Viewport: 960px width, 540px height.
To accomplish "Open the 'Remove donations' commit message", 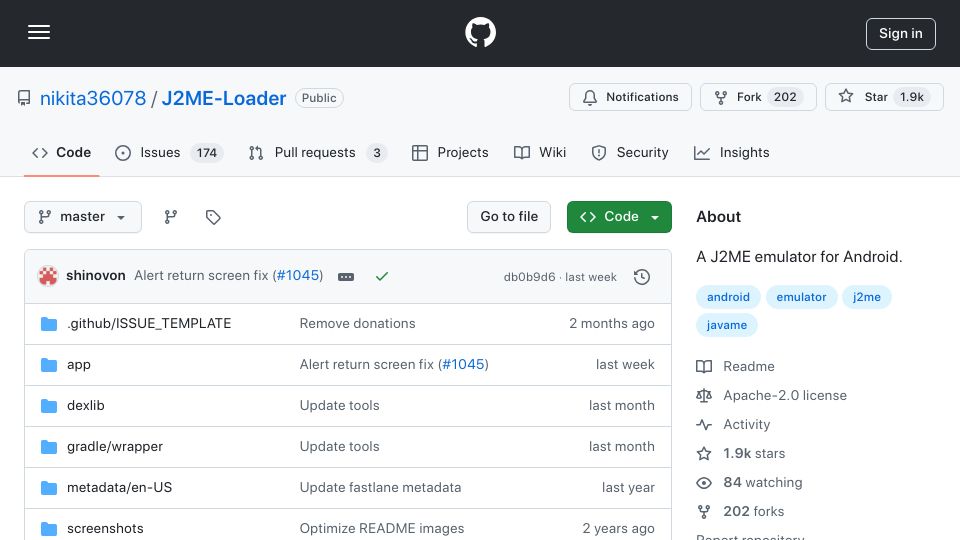I will pyautogui.click(x=358, y=323).
